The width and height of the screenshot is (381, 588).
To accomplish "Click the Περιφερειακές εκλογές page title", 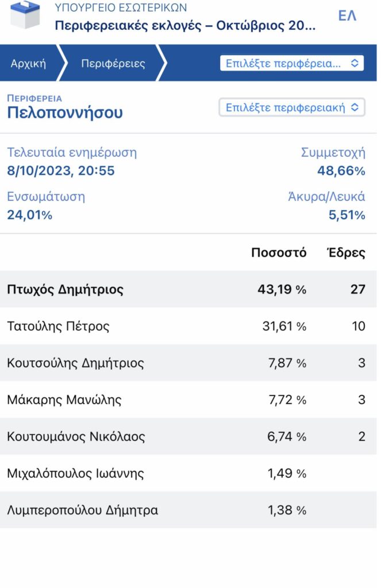I will point(185,25).
